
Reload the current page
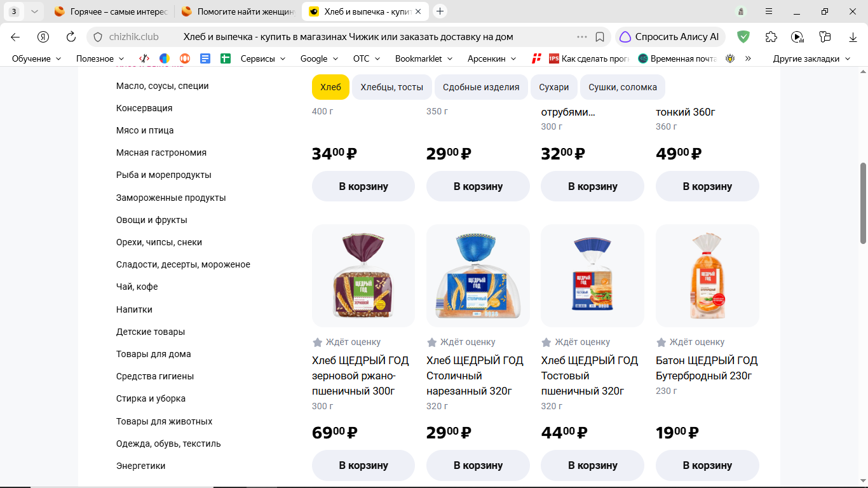pos(71,37)
